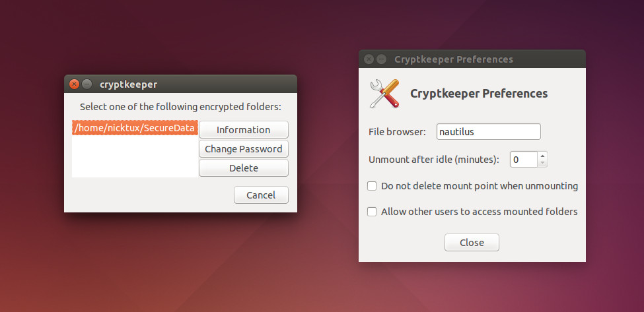Open Information for the encrypted folder
This screenshot has width=644, height=312.
tap(243, 130)
